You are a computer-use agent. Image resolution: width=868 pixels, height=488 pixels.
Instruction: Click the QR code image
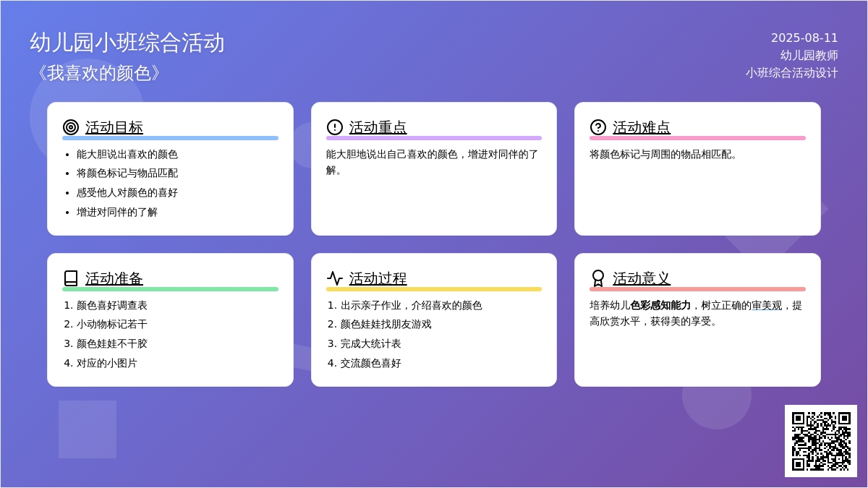[x=821, y=441]
